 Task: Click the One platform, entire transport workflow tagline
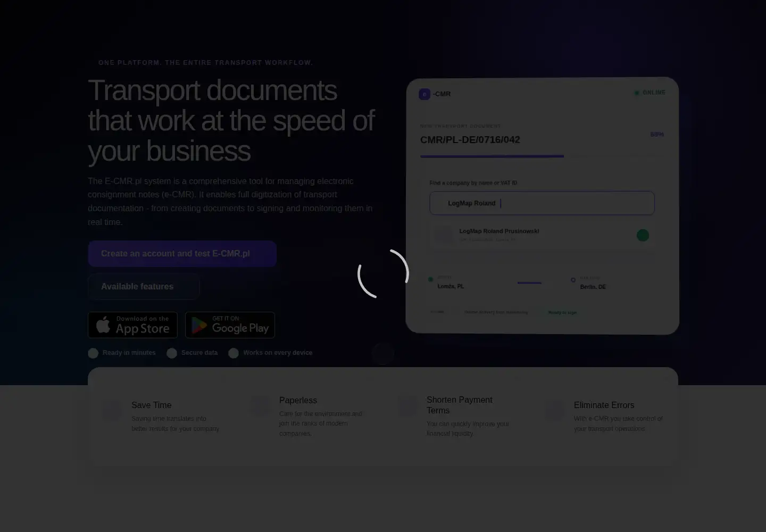pos(206,63)
